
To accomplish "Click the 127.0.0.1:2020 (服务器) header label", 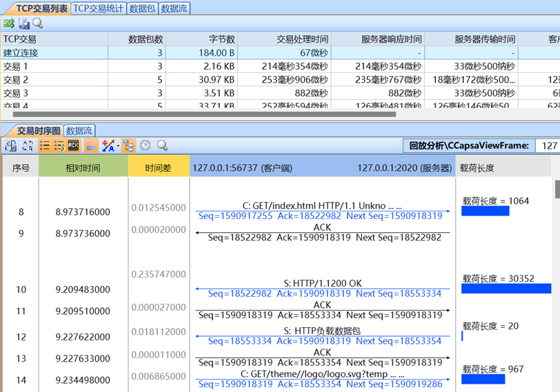I will (x=404, y=167).
